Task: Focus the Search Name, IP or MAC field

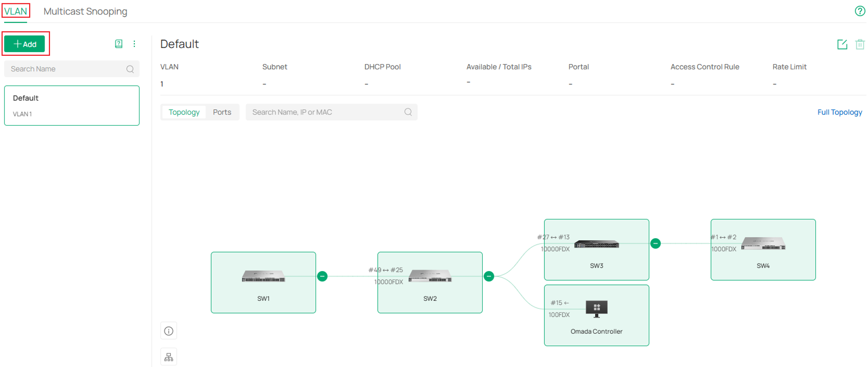Action: [332, 112]
